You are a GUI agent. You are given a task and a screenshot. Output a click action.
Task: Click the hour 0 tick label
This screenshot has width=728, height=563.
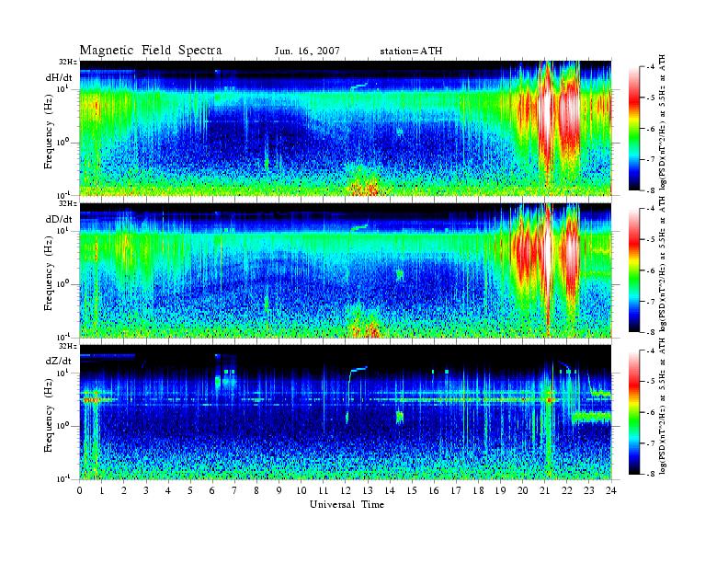click(80, 491)
